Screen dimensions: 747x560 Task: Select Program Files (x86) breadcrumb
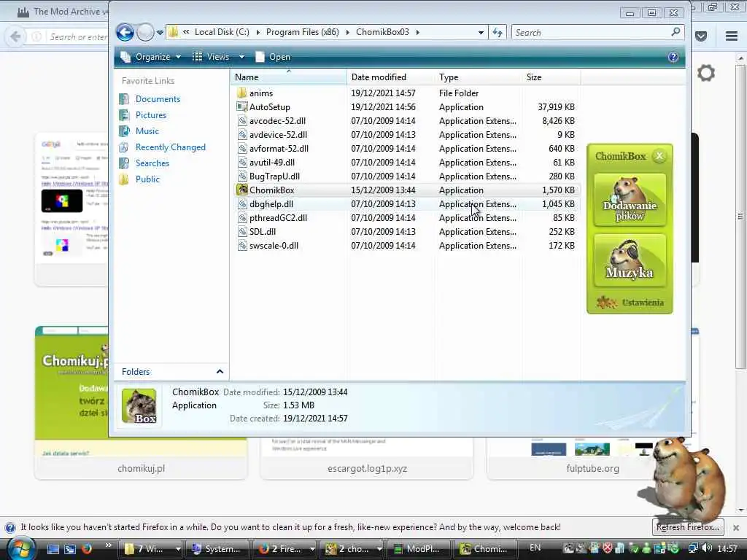click(x=303, y=32)
